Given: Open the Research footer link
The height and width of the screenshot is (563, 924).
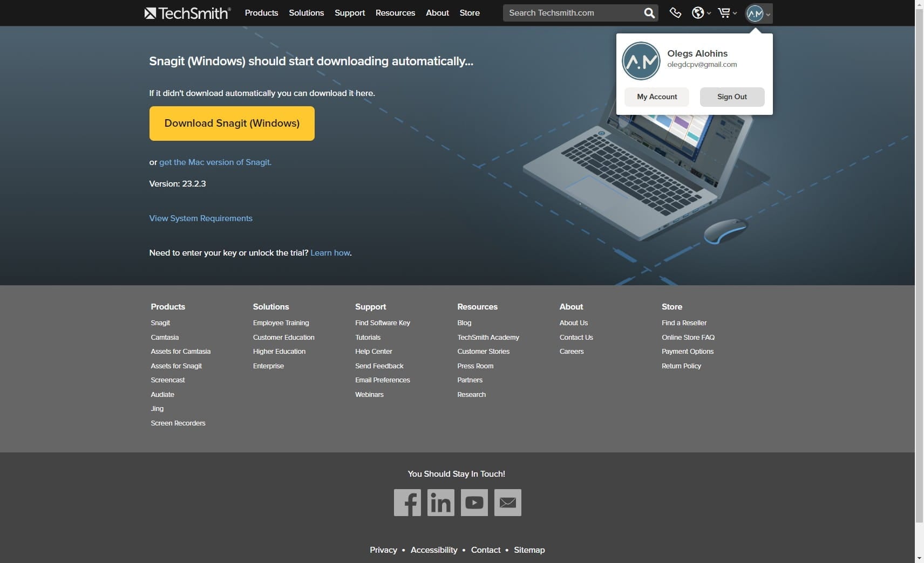Looking at the screenshot, I should click(472, 395).
